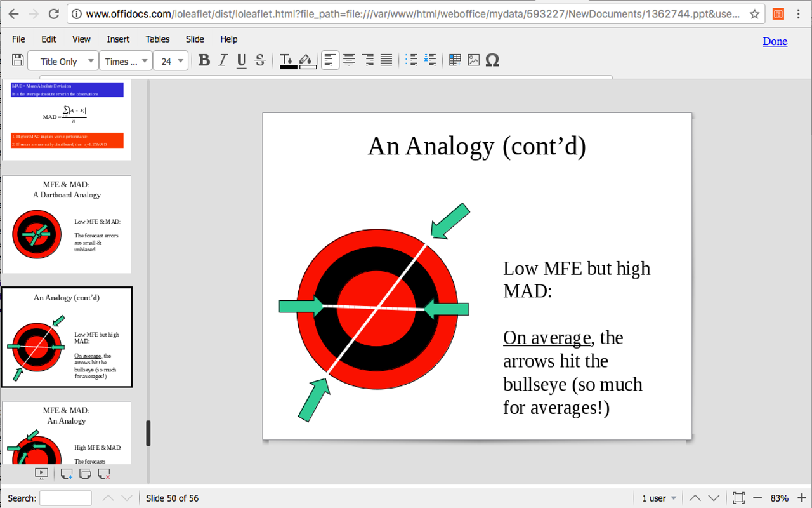Toggle strikethrough formatting

coord(259,60)
